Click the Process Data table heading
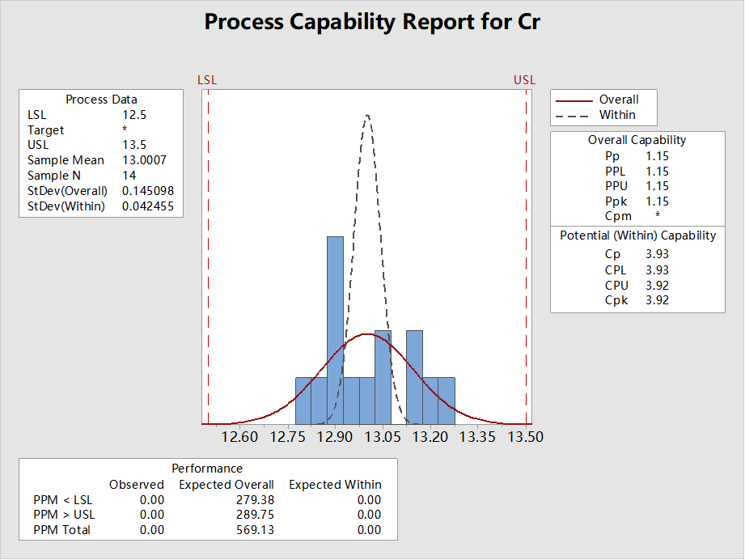The height and width of the screenshot is (560, 745). pyautogui.click(x=101, y=100)
